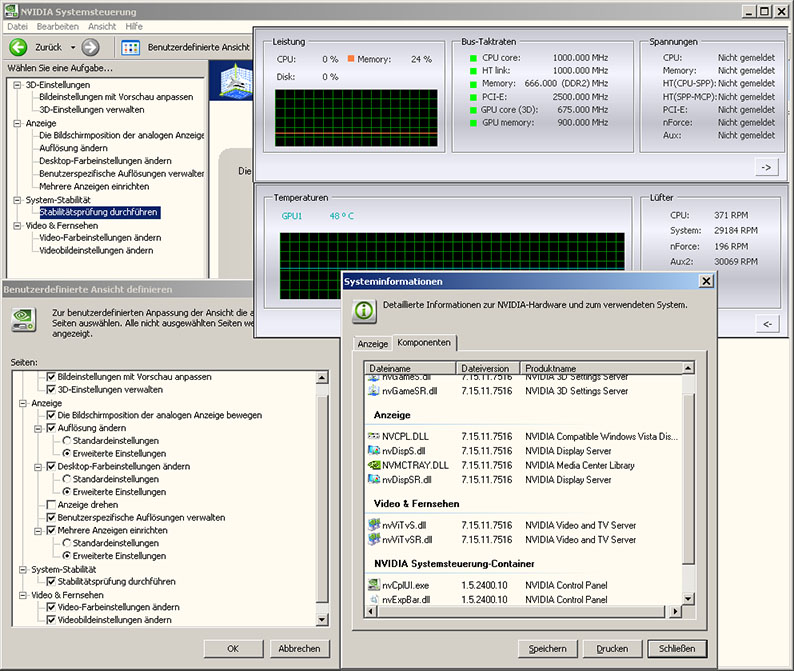The height and width of the screenshot is (671, 794).
Task: Click the Produktname column header
Action: pos(602,368)
